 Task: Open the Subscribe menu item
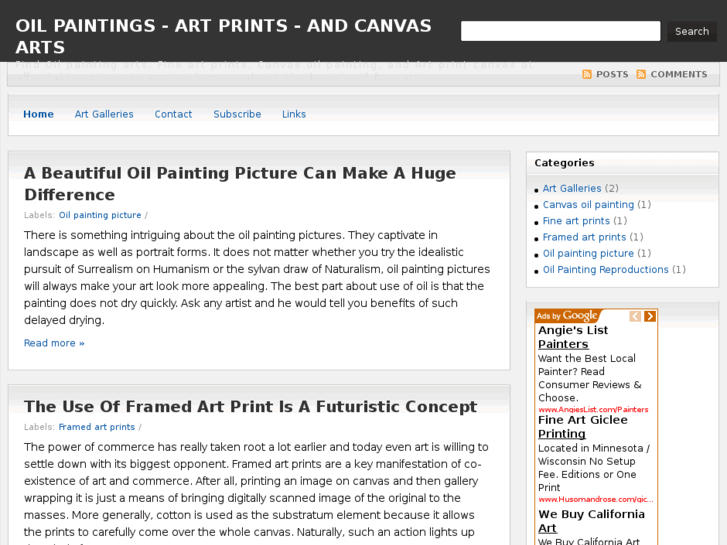pyautogui.click(x=237, y=114)
